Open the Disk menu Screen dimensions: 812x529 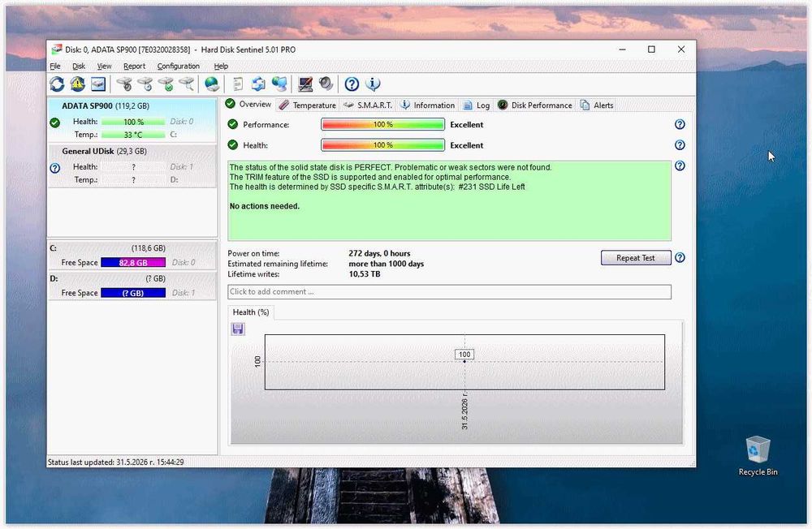tap(79, 67)
